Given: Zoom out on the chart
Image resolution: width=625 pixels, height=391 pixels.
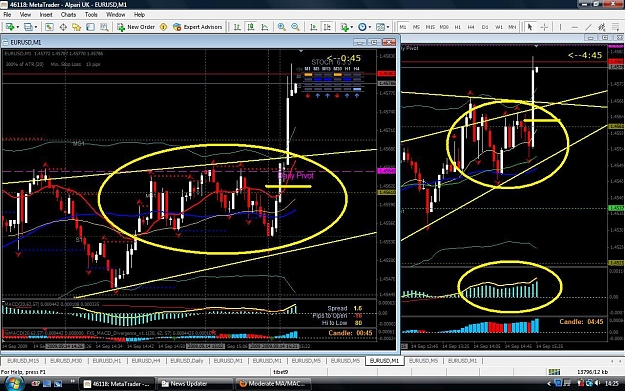Looking at the screenshot, I should point(295,27).
